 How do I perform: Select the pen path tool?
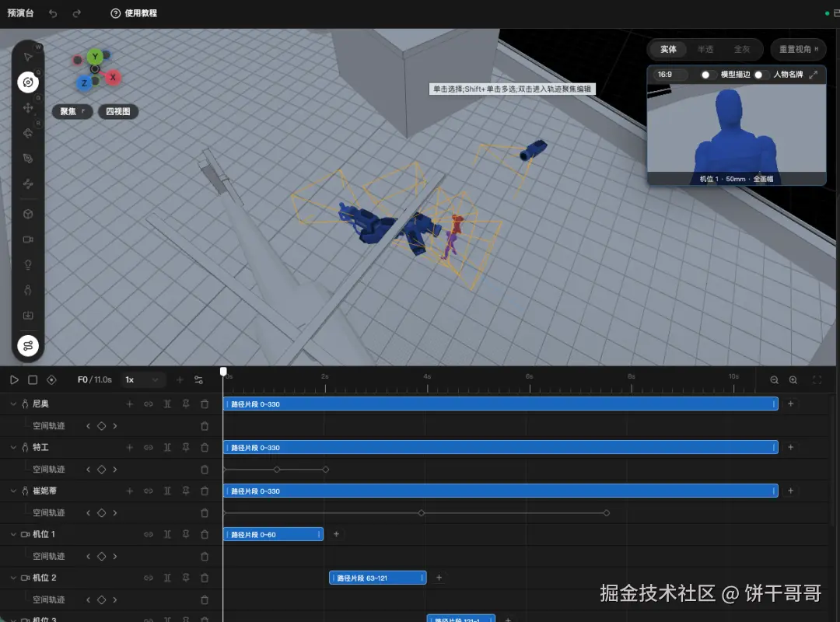[x=28, y=158]
